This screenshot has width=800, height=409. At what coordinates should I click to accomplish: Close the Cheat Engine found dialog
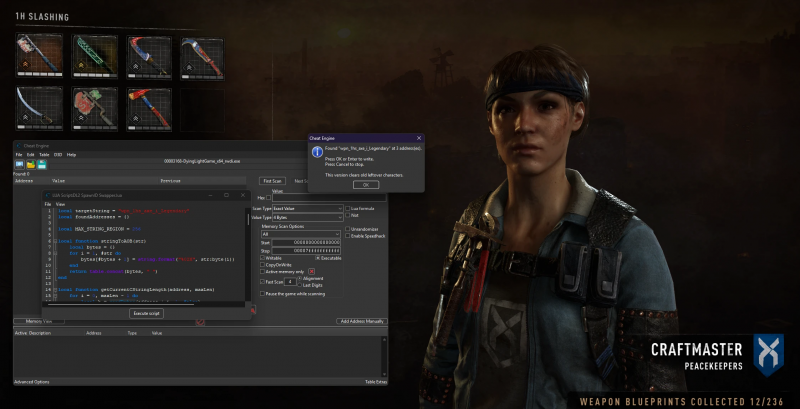(x=419, y=138)
